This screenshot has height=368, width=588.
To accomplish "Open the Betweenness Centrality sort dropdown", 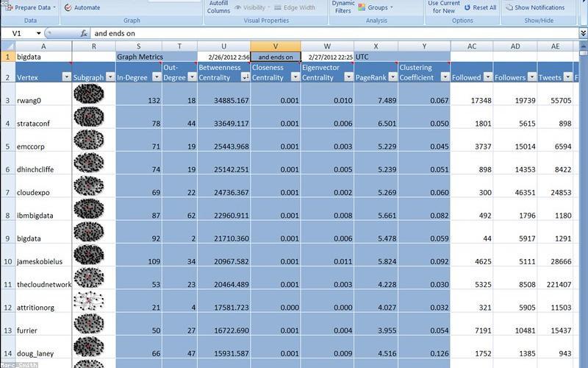I will (245, 77).
